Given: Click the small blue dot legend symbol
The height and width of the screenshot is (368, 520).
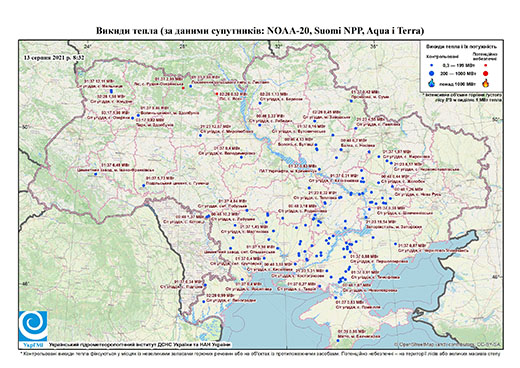Looking at the screenshot, I should click(432, 66).
